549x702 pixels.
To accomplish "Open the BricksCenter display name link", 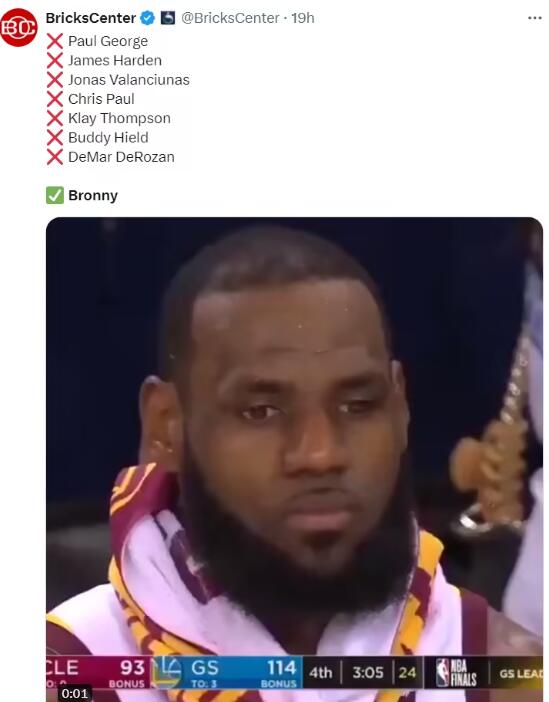I will 91,18.
